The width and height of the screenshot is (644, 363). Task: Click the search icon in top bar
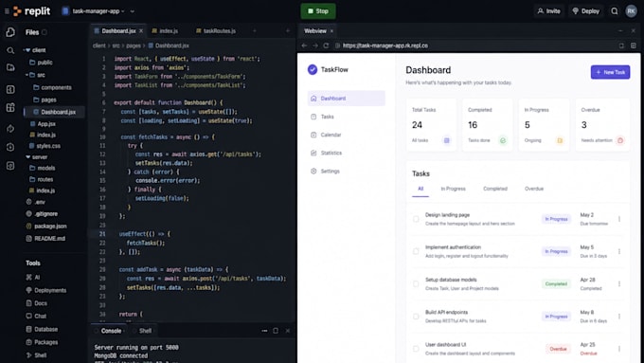pyautogui.click(x=614, y=11)
